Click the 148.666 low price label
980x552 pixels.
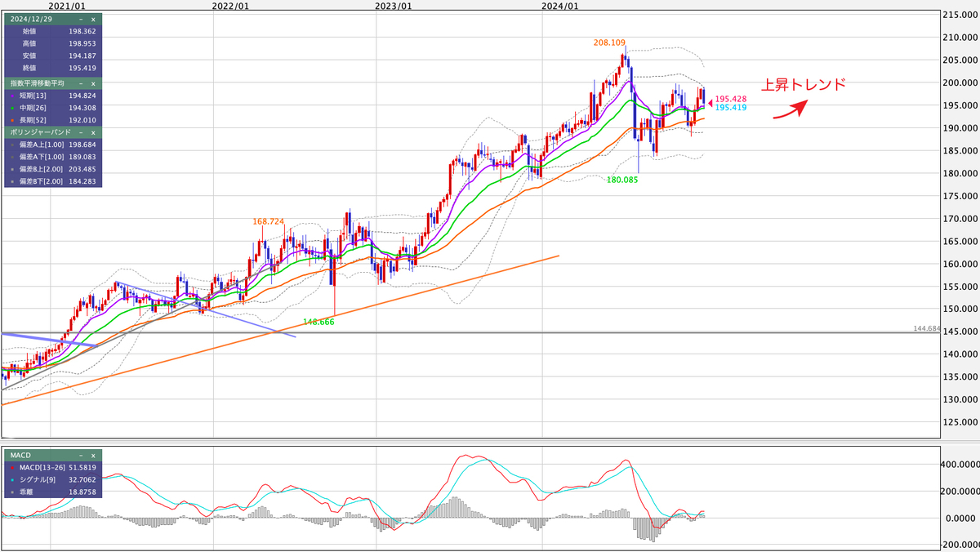coord(318,322)
